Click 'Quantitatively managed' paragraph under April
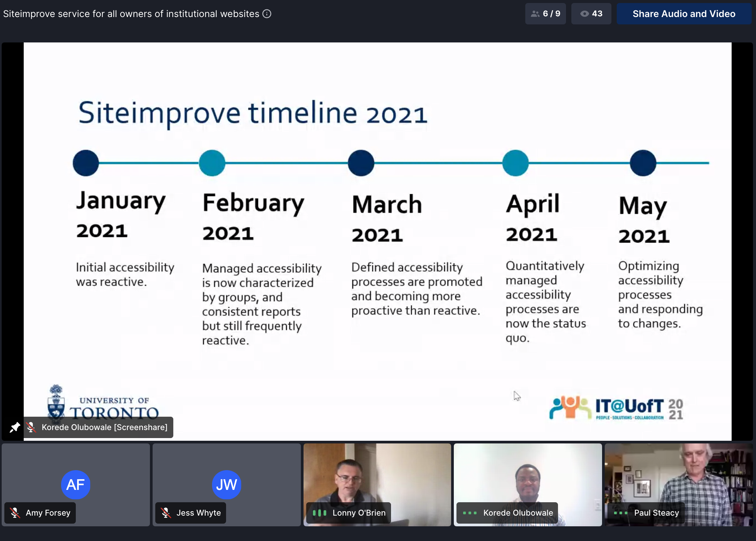Screen dimensions: 756x541 546,302
